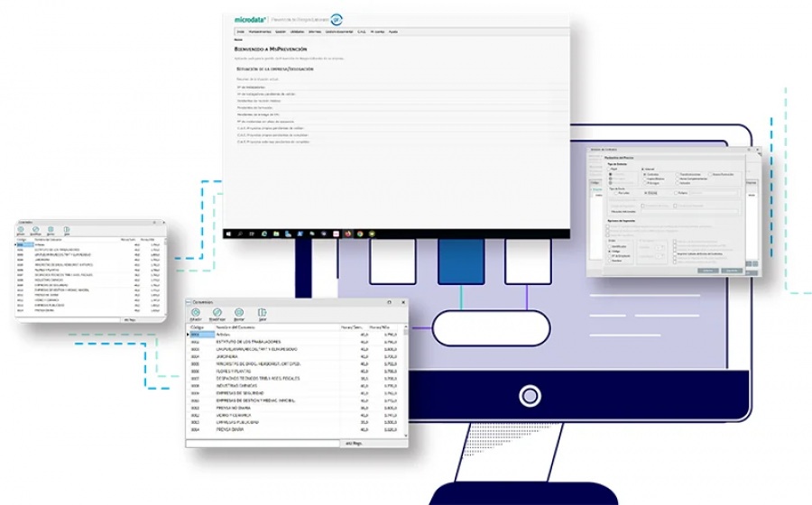Select the ESTATUTO DE LOS TRABAJADORES row
The width and height of the screenshot is (812, 505).
click(x=248, y=342)
